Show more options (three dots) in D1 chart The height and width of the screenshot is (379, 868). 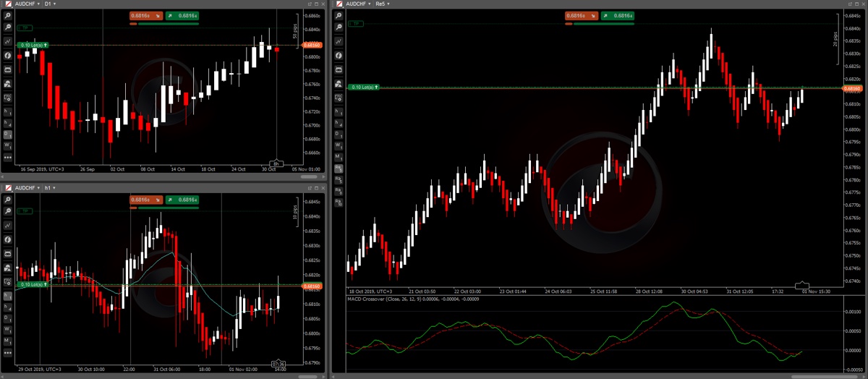coord(7,156)
